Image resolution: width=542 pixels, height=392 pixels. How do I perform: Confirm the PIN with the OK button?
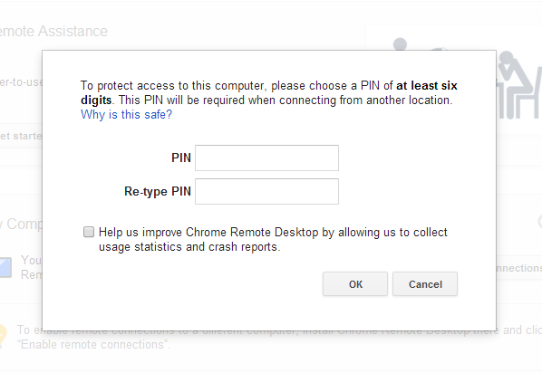click(x=355, y=284)
